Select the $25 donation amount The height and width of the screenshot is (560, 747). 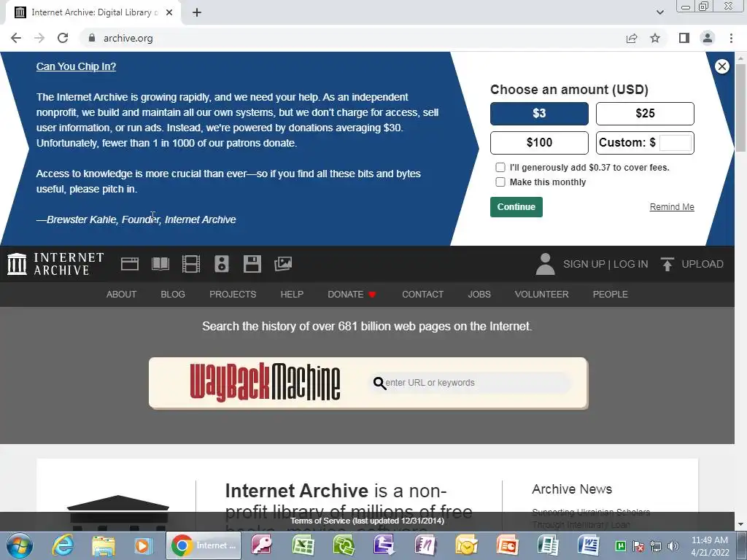645,113
